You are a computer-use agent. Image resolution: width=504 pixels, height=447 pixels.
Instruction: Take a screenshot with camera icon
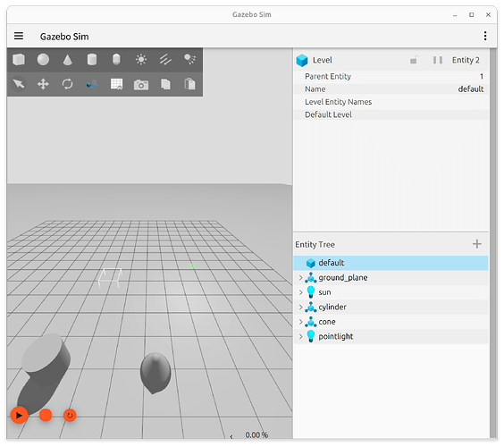[x=141, y=85]
